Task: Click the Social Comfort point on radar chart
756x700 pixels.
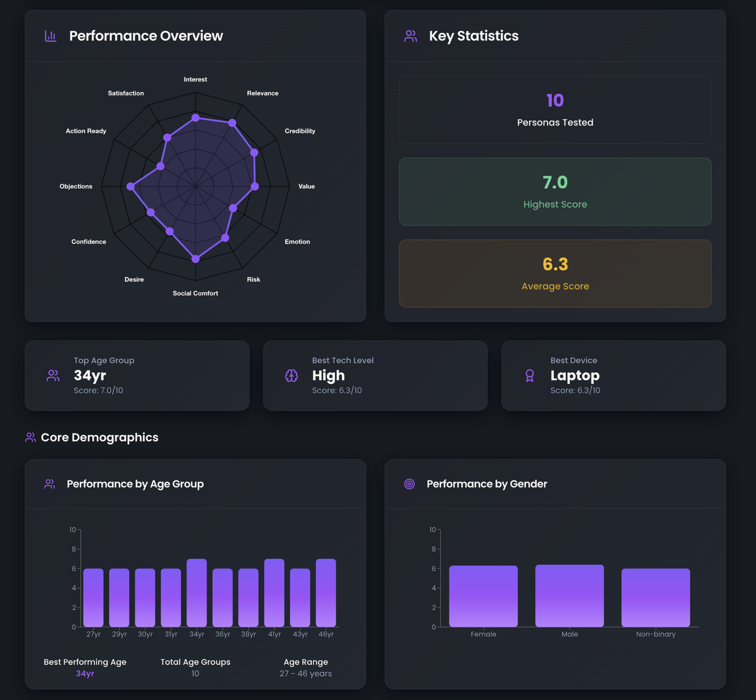Action: click(196, 259)
